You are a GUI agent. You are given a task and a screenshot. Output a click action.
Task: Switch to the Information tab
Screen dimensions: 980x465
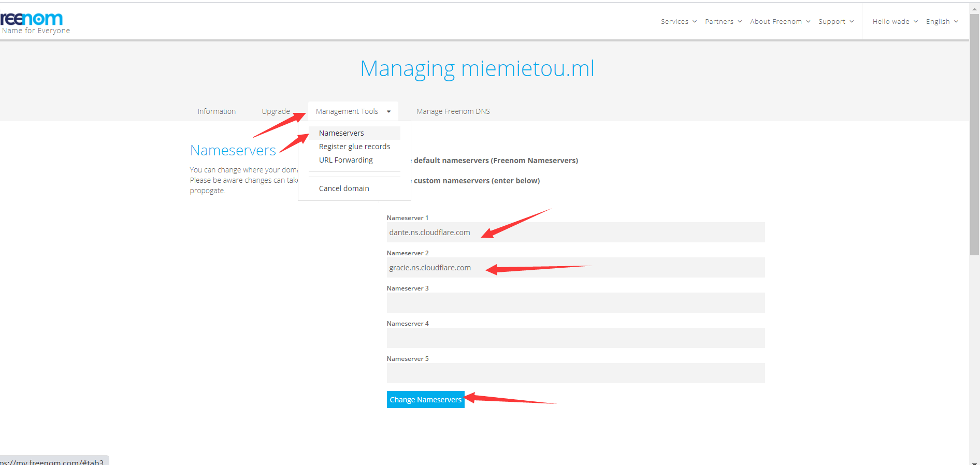point(217,111)
